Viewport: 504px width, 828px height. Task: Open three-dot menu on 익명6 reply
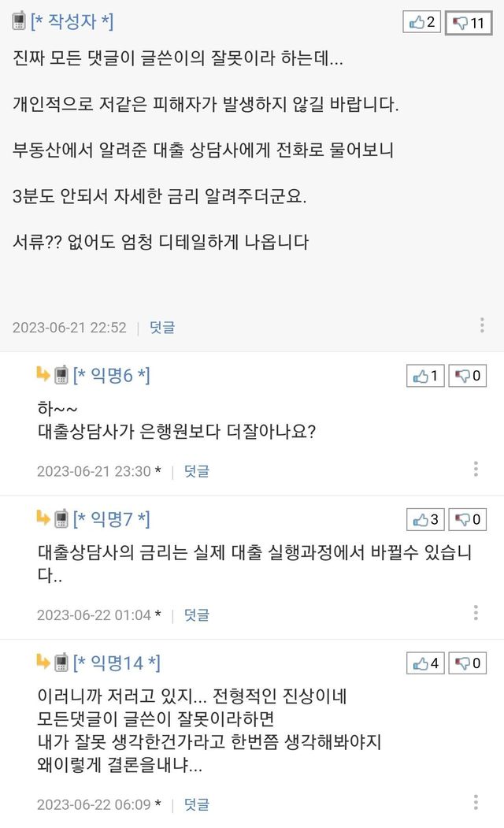click(x=476, y=470)
